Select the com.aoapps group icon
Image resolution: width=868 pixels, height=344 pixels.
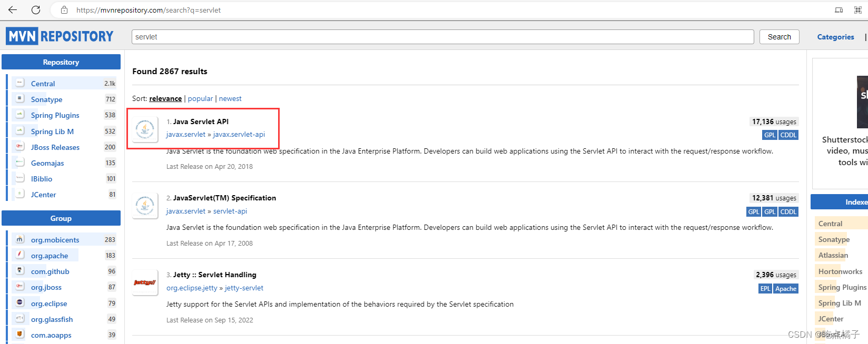tap(20, 334)
